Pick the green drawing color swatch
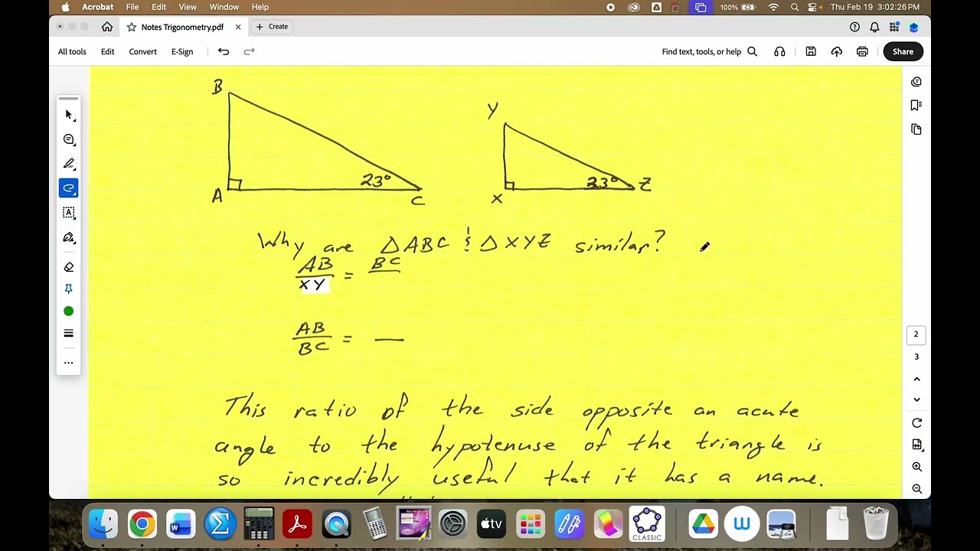Screen dimensions: 980x551 tap(69, 311)
